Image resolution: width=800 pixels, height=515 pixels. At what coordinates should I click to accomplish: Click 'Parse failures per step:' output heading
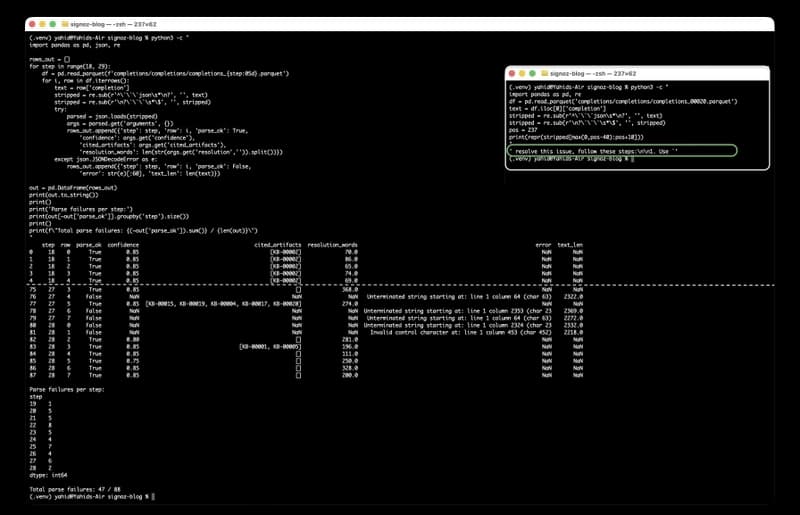pyautogui.click(x=67, y=389)
